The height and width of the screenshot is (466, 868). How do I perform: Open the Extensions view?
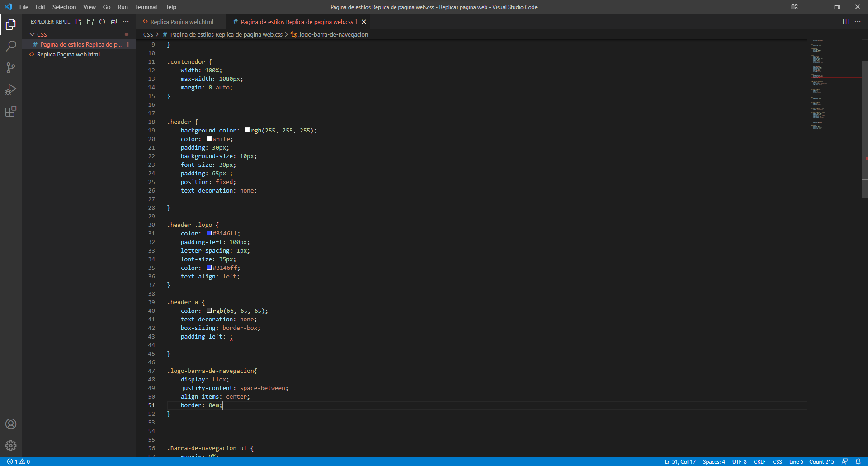pos(11,111)
